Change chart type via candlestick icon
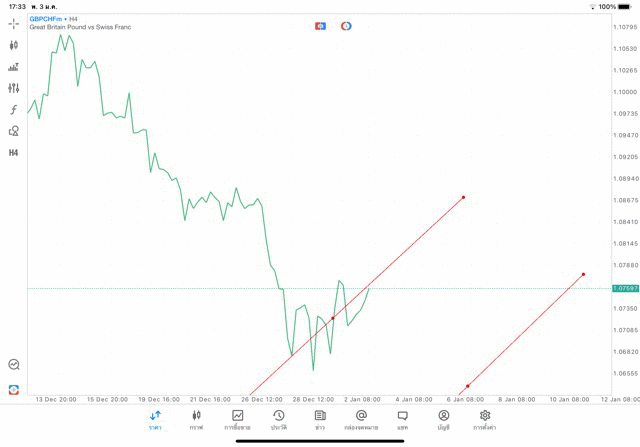 tap(14, 45)
